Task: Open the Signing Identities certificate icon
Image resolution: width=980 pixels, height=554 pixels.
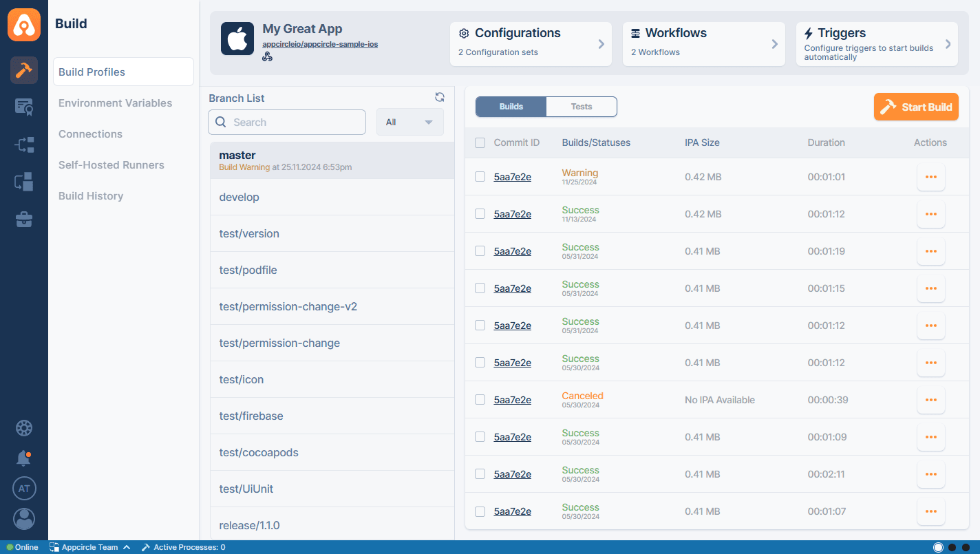Action: coord(24,107)
